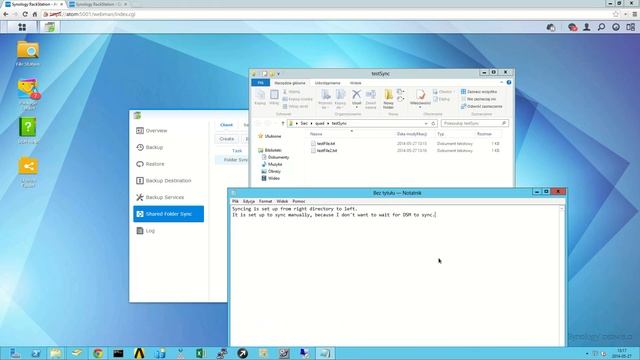Open the DSM Main Menu grid icon
The width and height of the screenshot is (640, 360).
pyautogui.click(x=22, y=27)
